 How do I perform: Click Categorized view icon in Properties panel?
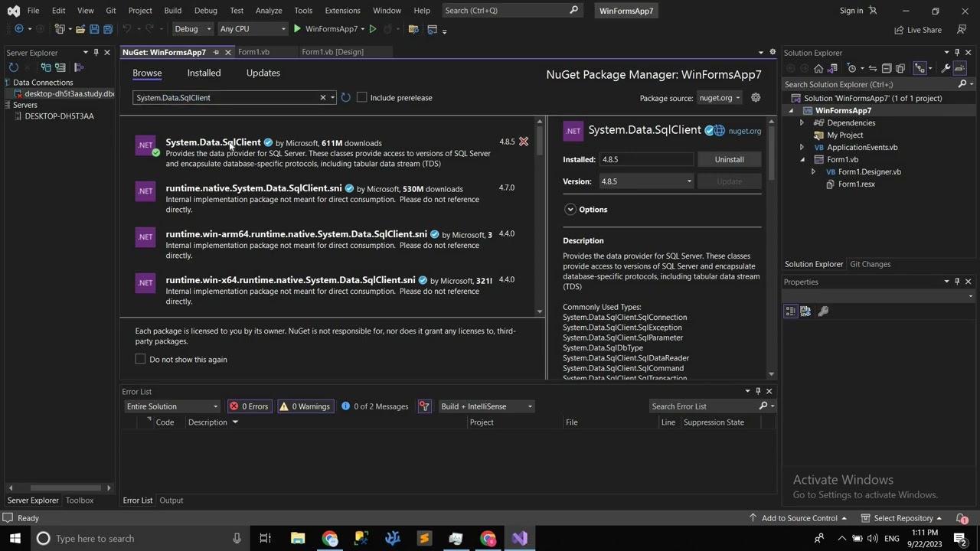(x=791, y=311)
